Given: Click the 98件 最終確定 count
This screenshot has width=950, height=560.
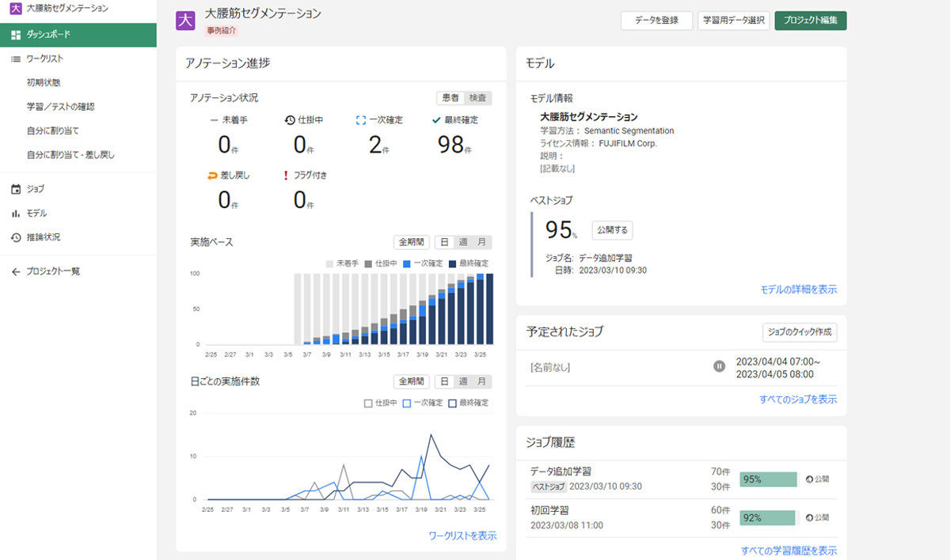Looking at the screenshot, I should point(454,144).
